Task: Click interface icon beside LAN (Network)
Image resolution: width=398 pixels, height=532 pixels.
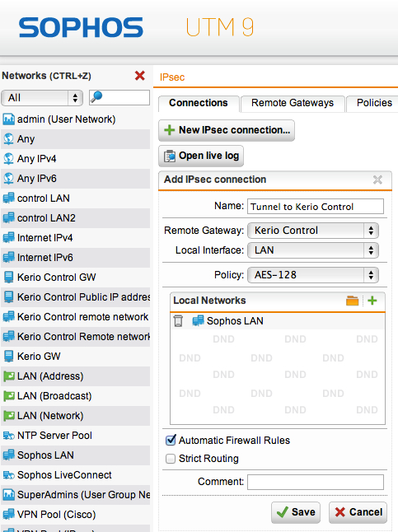Action: (8, 415)
